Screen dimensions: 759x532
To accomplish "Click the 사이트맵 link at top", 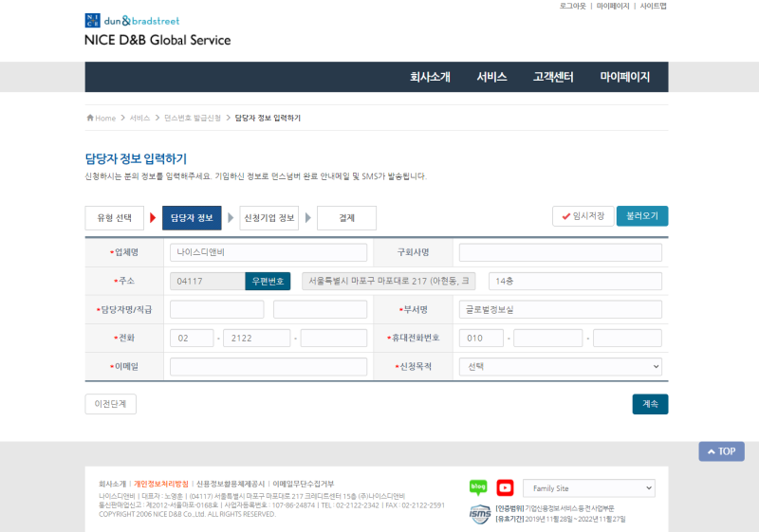I will click(x=653, y=6).
